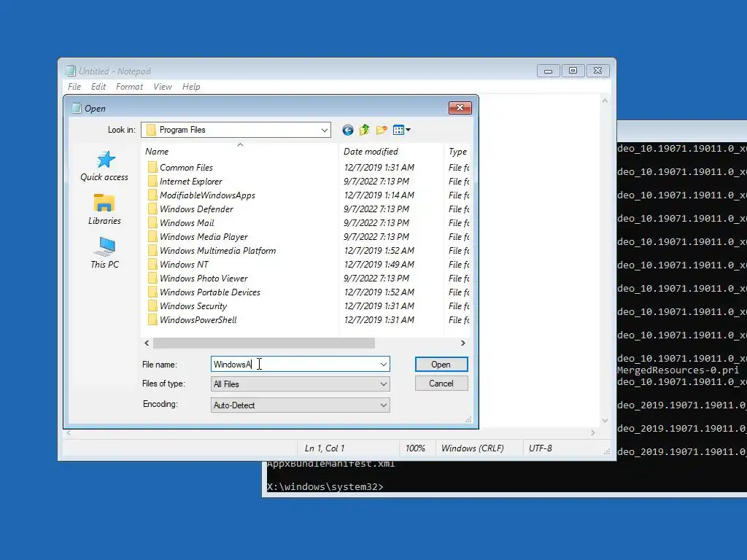This screenshot has width=747, height=560.
Task: Click the Cancel button
Action: tap(441, 384)
